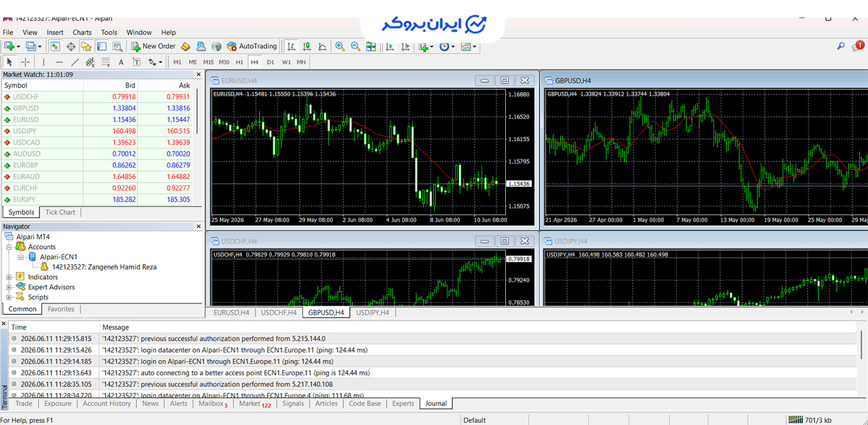The height and width of the screenshot is (425, 868).
Task: Open the new chart dropdown arrow
Action: click(x=18, y=46)
